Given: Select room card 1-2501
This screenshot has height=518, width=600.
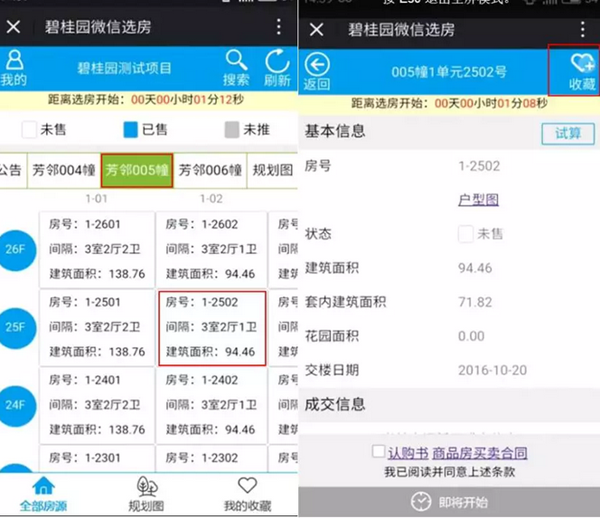Looking at the screenshot, I should 97,327.
